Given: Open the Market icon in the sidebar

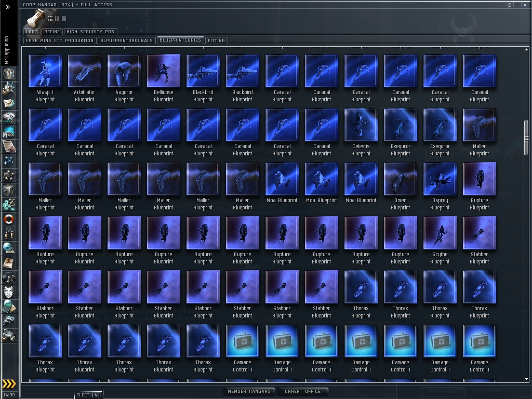Looking at the screenshot, I should [x=9, y=132].
